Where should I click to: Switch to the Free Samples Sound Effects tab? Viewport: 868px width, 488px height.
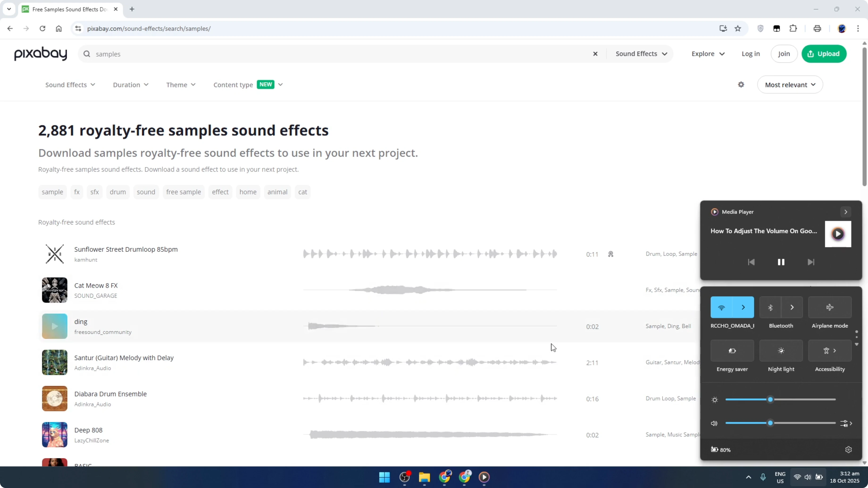[x=67, y=9]
